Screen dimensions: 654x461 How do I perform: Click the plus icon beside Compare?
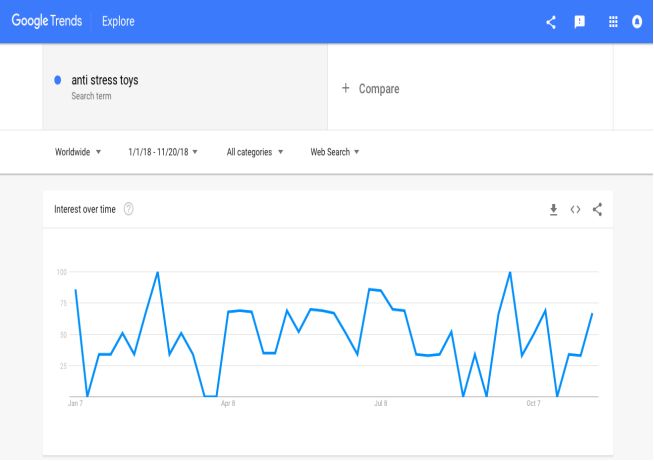(345, 88)
